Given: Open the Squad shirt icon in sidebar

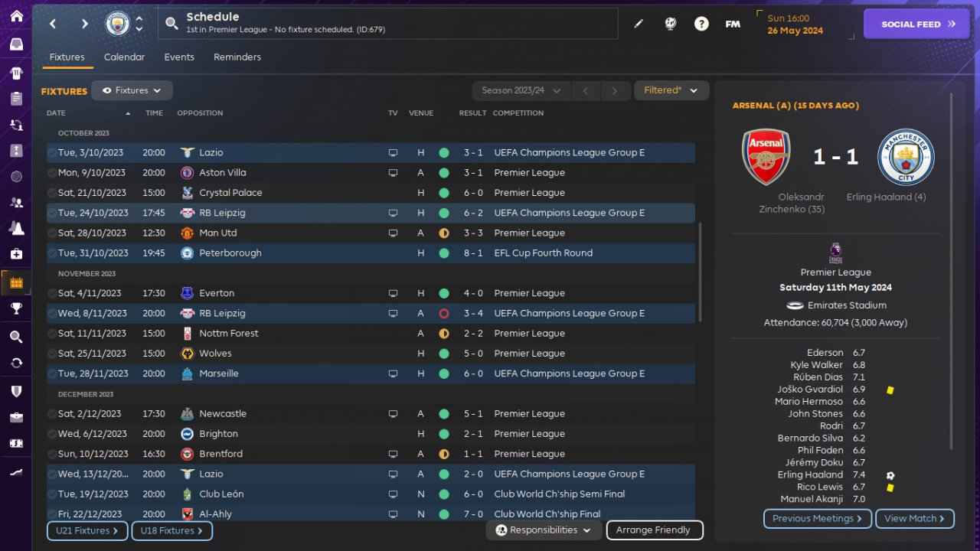Looking at the screenshot, I should tap(16, 73).
